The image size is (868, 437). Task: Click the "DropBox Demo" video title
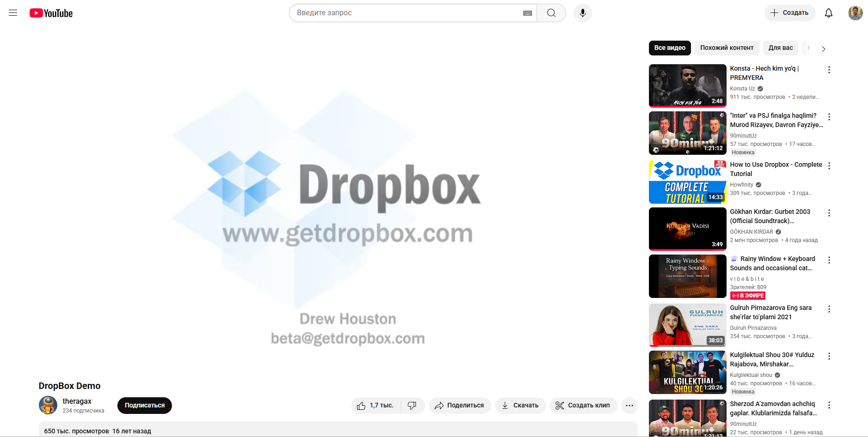(x=70, y=386)
